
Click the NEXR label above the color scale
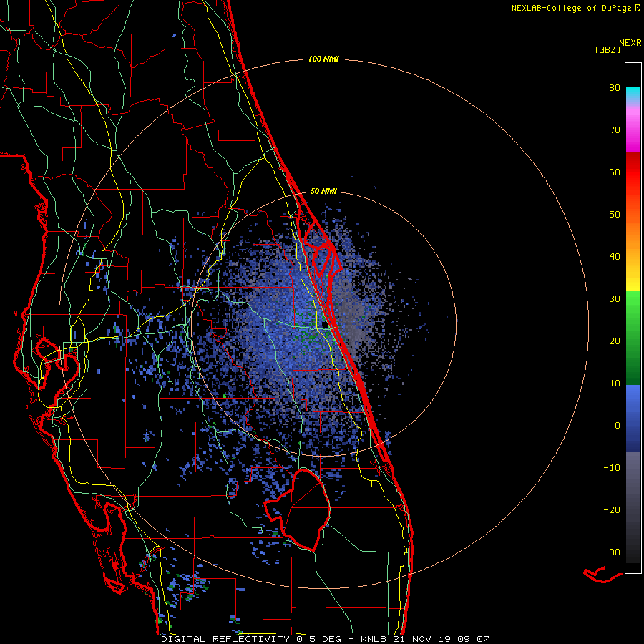630,43
